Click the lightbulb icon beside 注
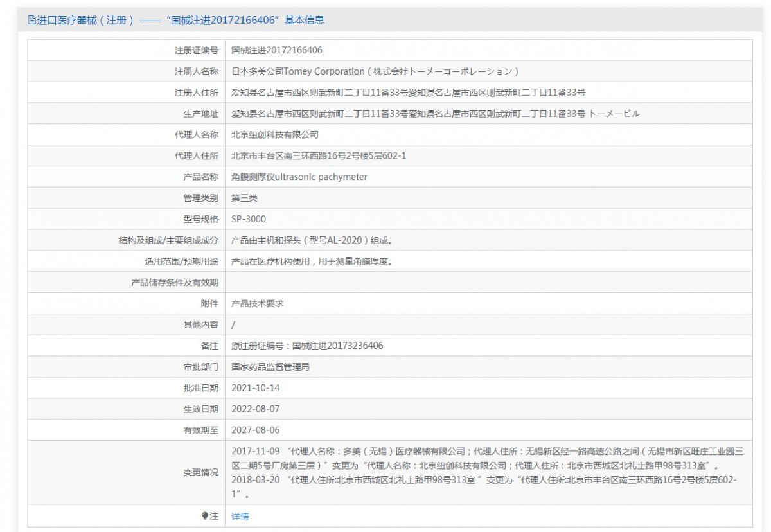Viewport: 771px width, 532px height. [205, 516]
